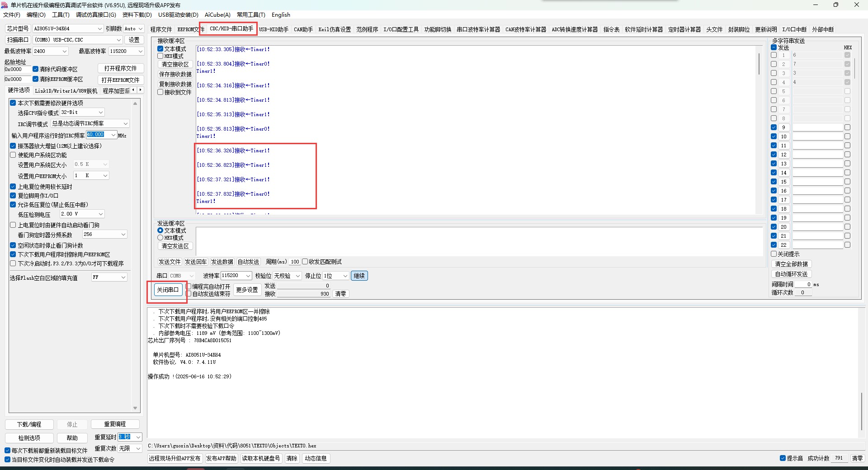Screen dimensions: 868x470
Task: Toggle 清除代码缓冲区 checkbox
Action: [36, 69]
